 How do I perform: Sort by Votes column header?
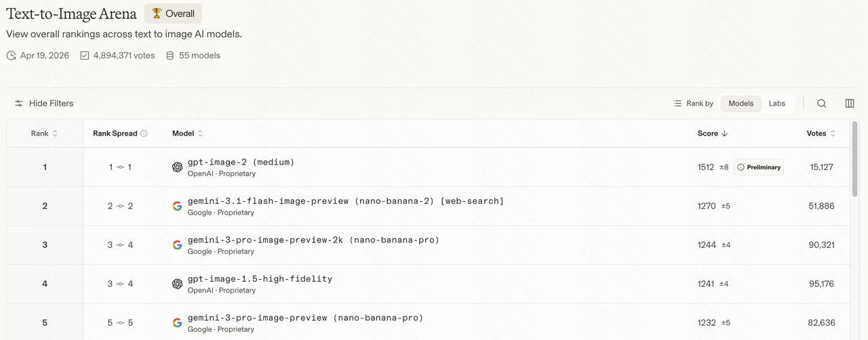[x=821, y=133]
